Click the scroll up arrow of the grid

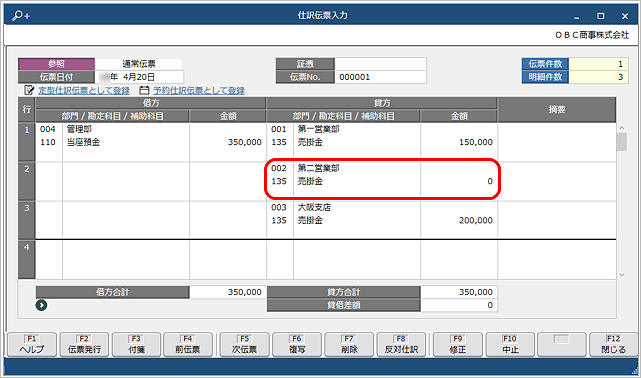[621, 128]
